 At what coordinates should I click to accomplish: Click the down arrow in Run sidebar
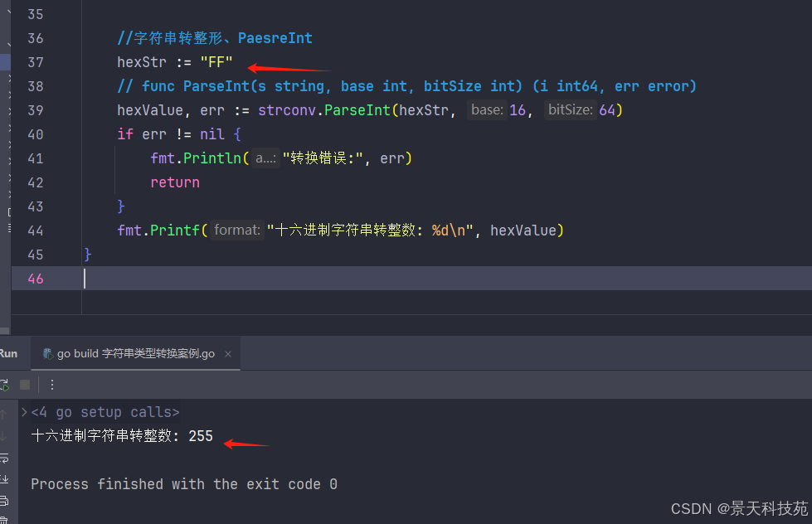[x=4, y=436]
